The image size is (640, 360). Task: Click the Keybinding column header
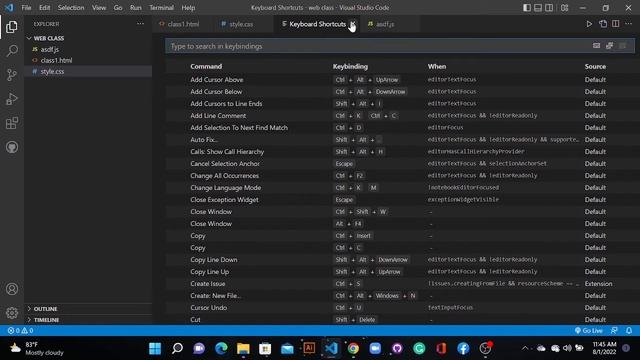click(350, 67)
